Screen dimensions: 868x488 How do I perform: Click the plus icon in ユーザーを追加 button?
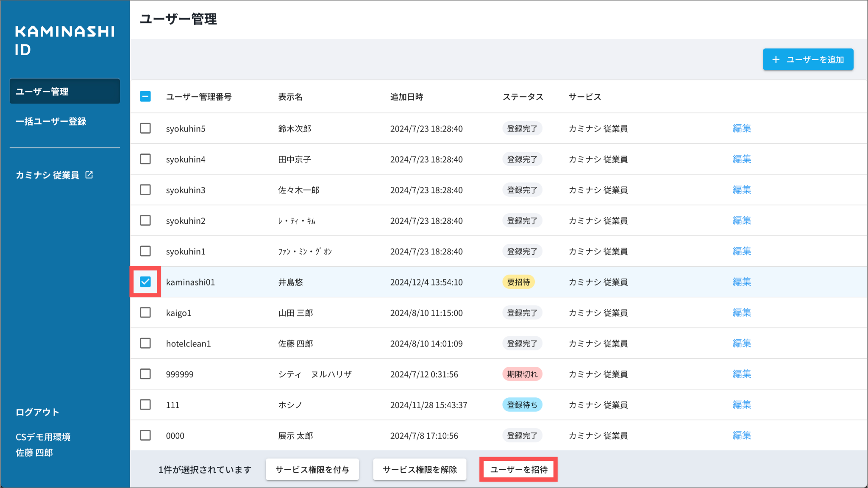(776, 60)
